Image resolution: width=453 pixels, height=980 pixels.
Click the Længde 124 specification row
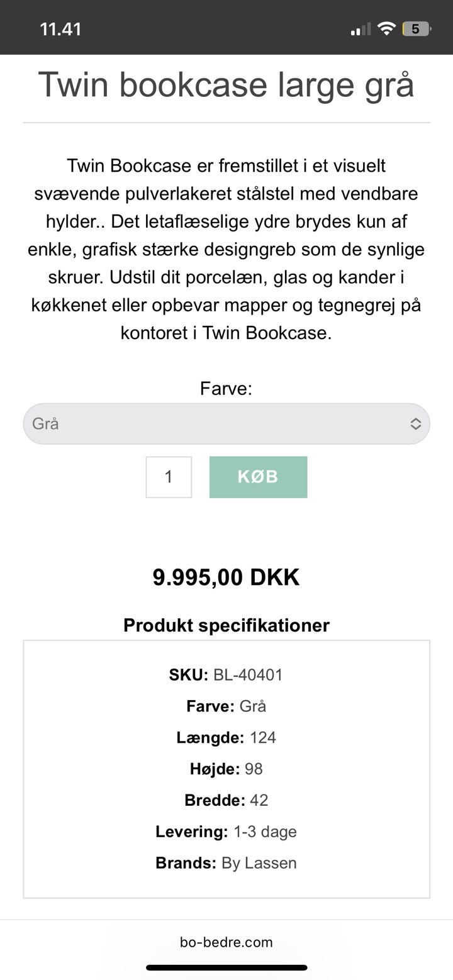226,737
